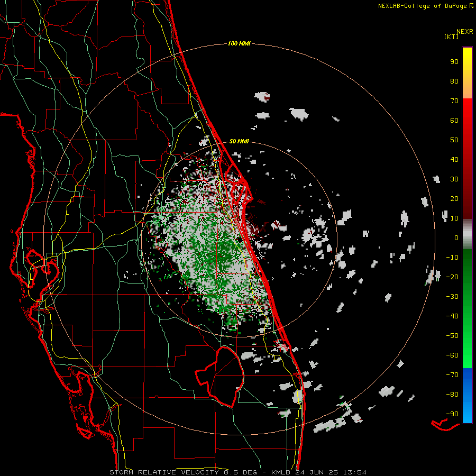
Task: Click the gray zero-velocity segment of the color bar
Action: 467,234
